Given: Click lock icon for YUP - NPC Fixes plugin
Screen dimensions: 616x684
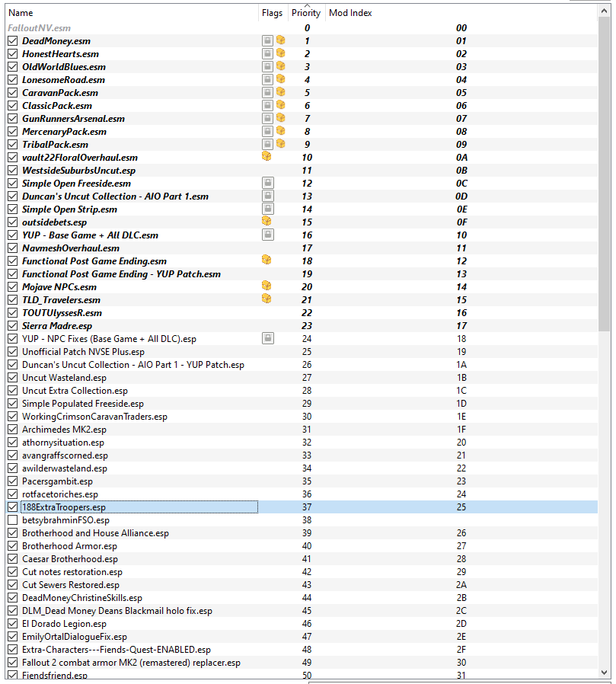Looking at the screenshot, I should click(268, 338).
